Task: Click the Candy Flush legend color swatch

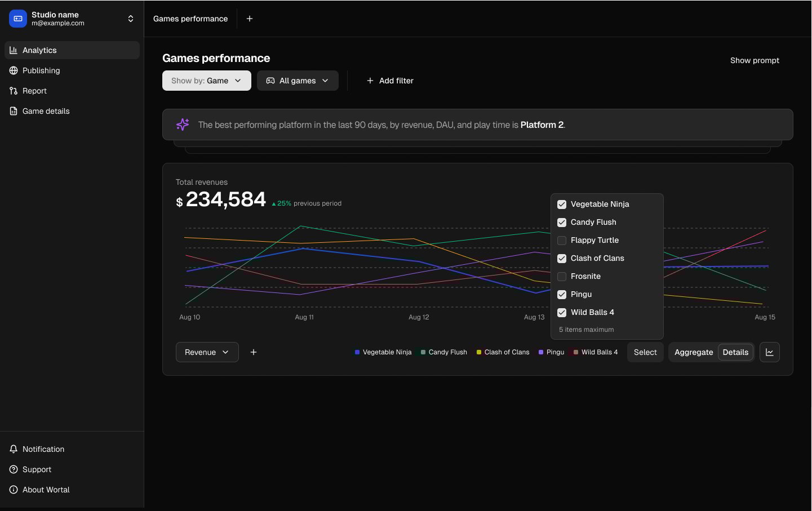Action: (423, 352)
